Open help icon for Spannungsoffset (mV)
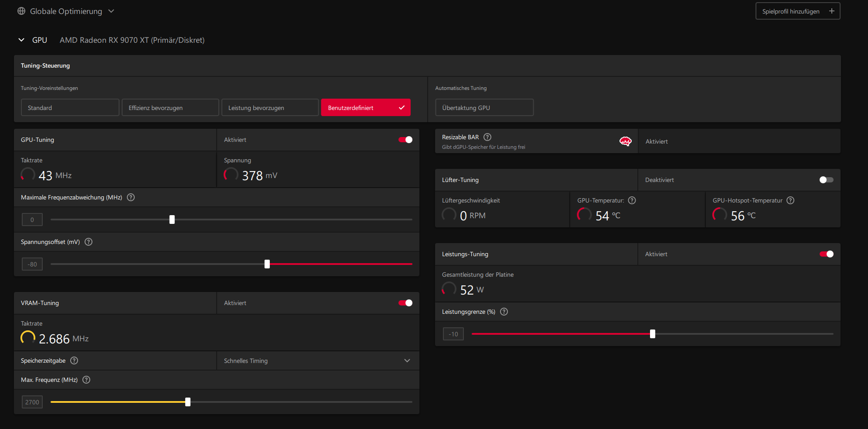This screenshot has height=429, width=868. [x=89, y=242]
